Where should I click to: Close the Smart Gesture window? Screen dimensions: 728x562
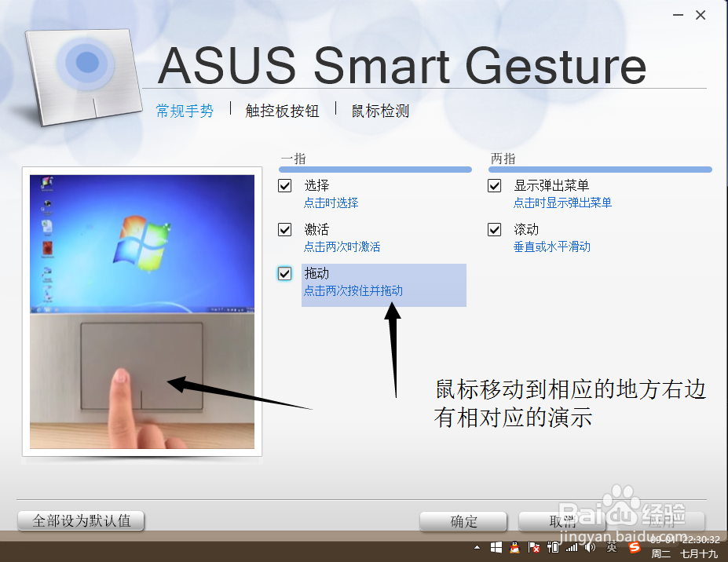701,16
